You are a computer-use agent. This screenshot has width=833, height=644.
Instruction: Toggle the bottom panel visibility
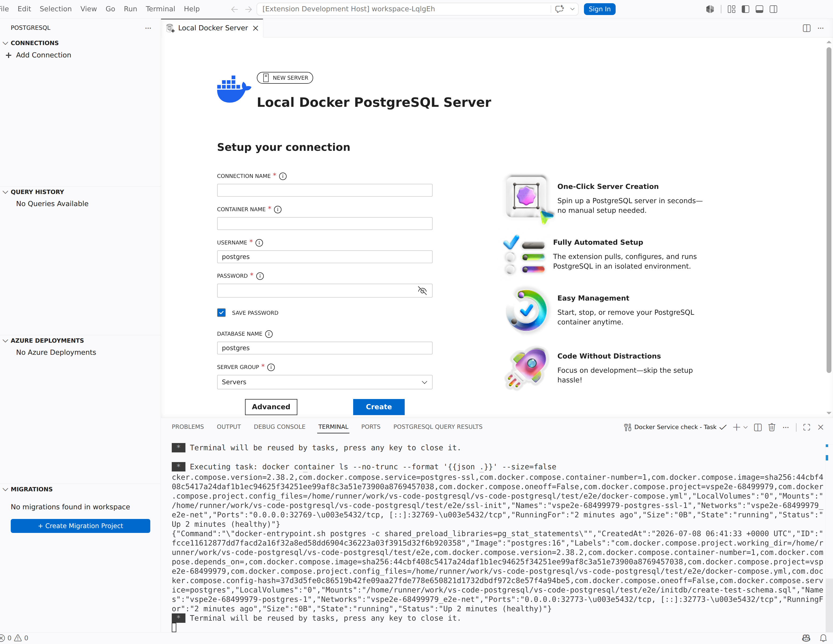[x=759, y=9]
